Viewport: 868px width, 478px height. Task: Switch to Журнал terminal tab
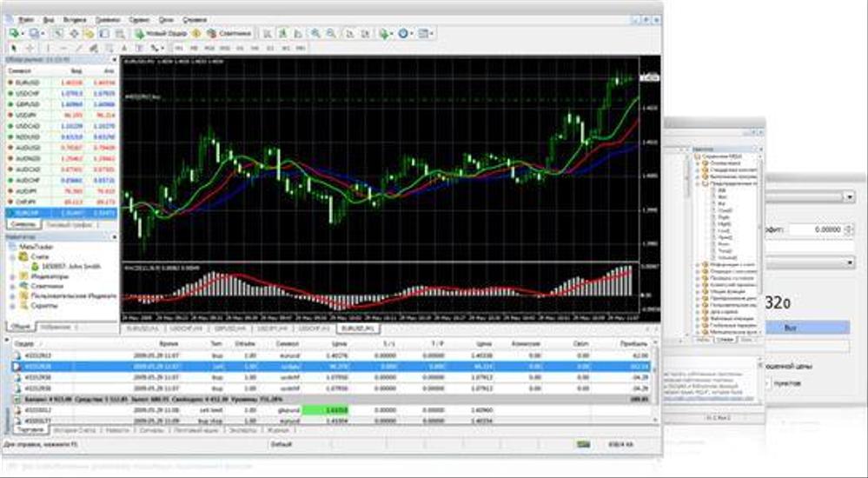tap(278, 430)
